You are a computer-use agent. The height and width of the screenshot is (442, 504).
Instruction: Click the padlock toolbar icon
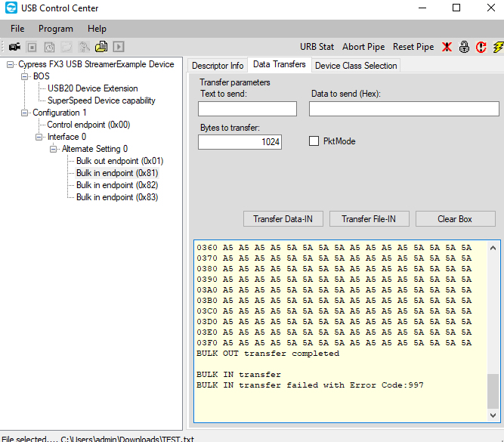464,47
